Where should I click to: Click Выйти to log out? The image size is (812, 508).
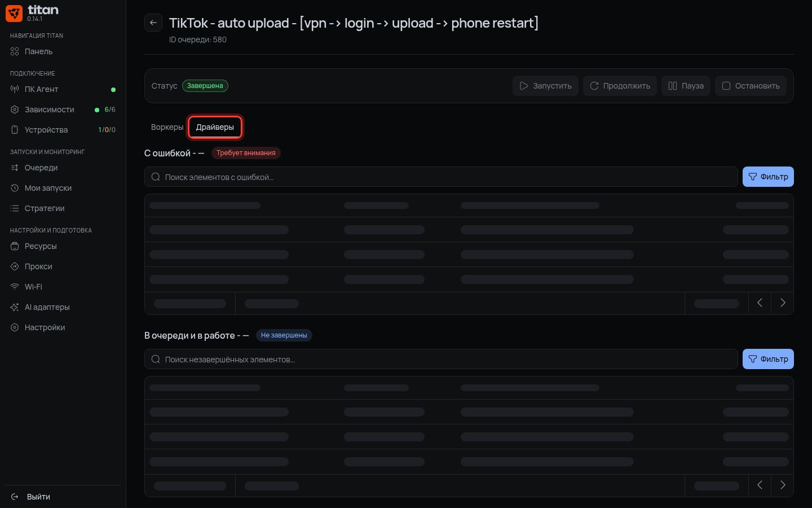(x=63, y=497)
